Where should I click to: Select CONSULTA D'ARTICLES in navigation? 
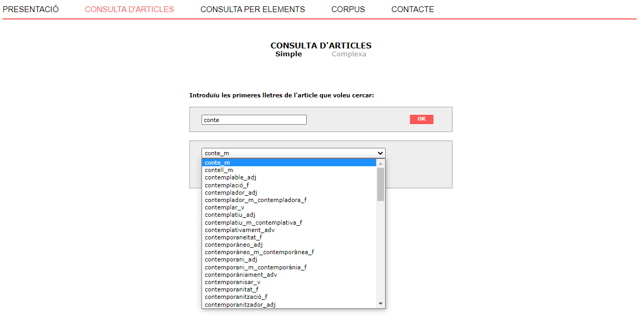pyautogui.click(x=129, y=9)
